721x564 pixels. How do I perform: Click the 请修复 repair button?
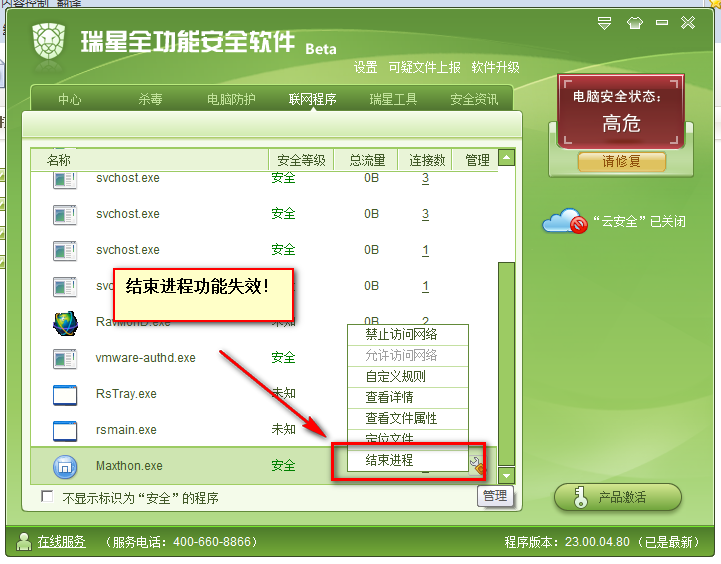tap(621, 161)
